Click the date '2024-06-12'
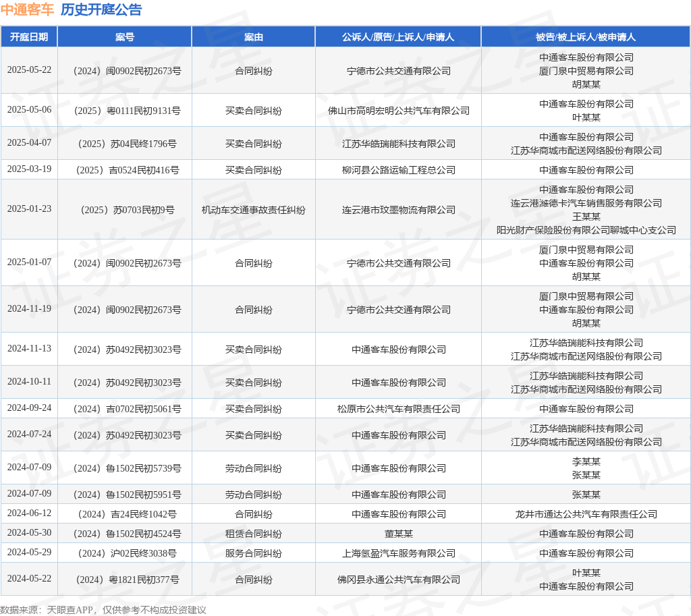691x616 pixels. (29, 513)
